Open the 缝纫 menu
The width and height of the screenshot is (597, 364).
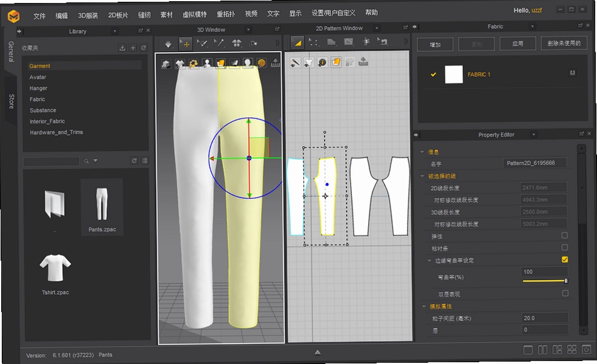(144, 15)
